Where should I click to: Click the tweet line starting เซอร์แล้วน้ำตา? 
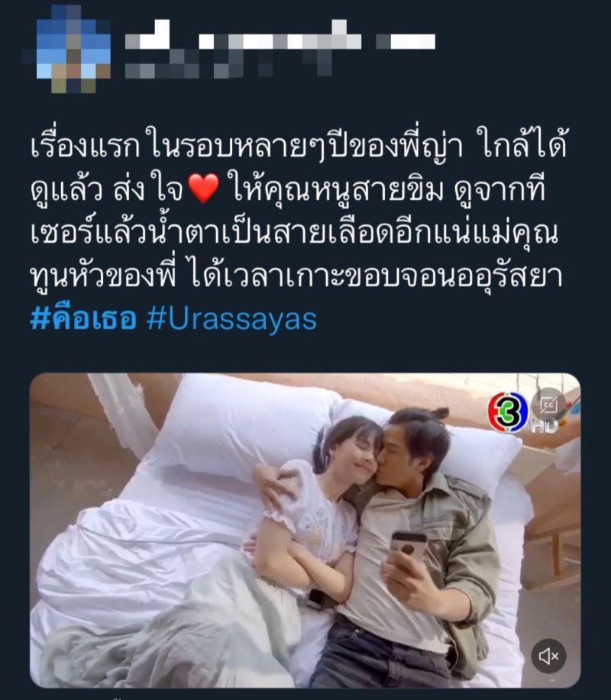[x=295, y=233]
